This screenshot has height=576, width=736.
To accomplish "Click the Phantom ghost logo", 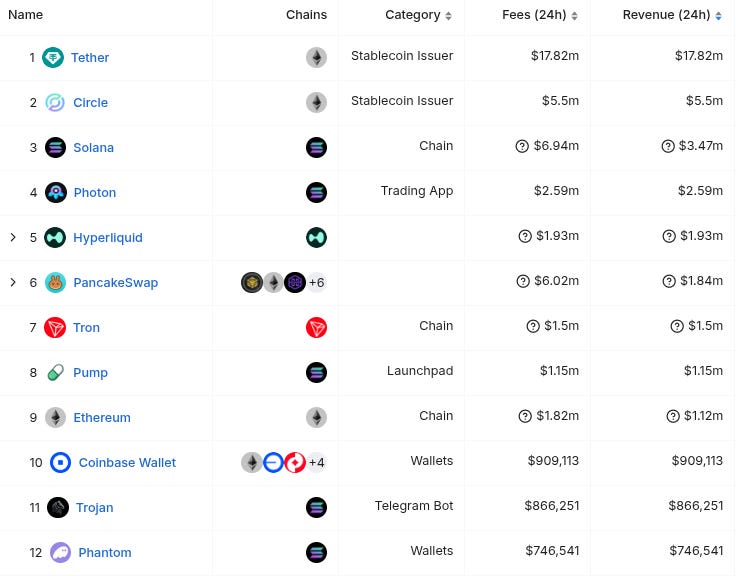I will [x=60, y=553].
